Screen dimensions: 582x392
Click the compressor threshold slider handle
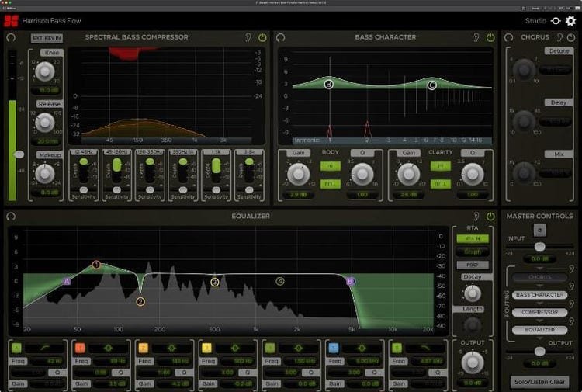click(19, 154)
